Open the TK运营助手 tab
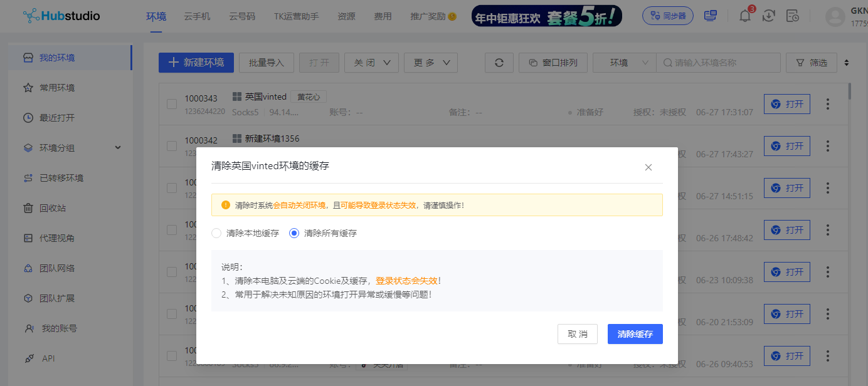868x386 pixels. click(x=296, y=16)
